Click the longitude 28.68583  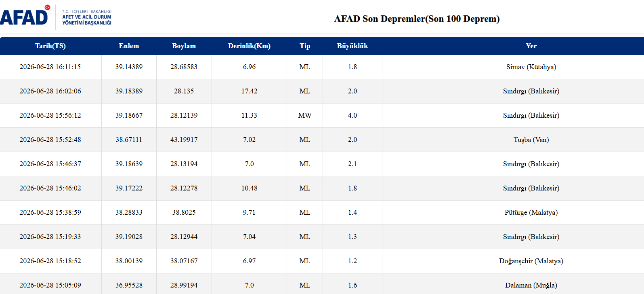coord(184,67)
